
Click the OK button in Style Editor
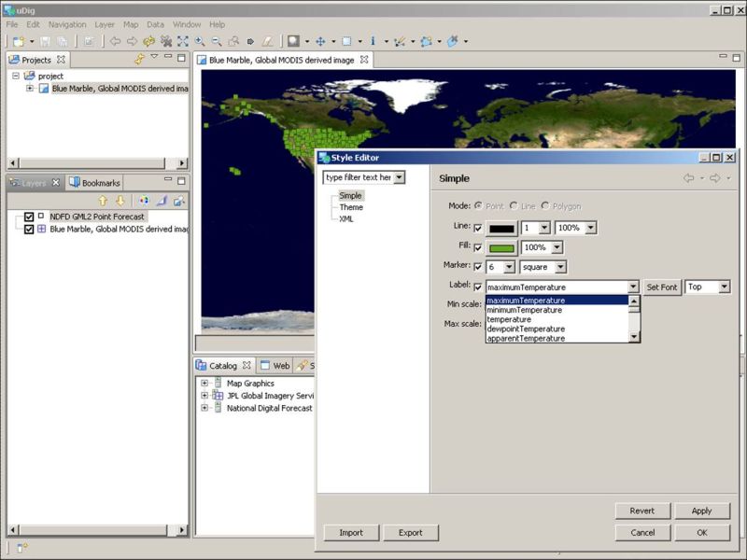pos(702,532)
